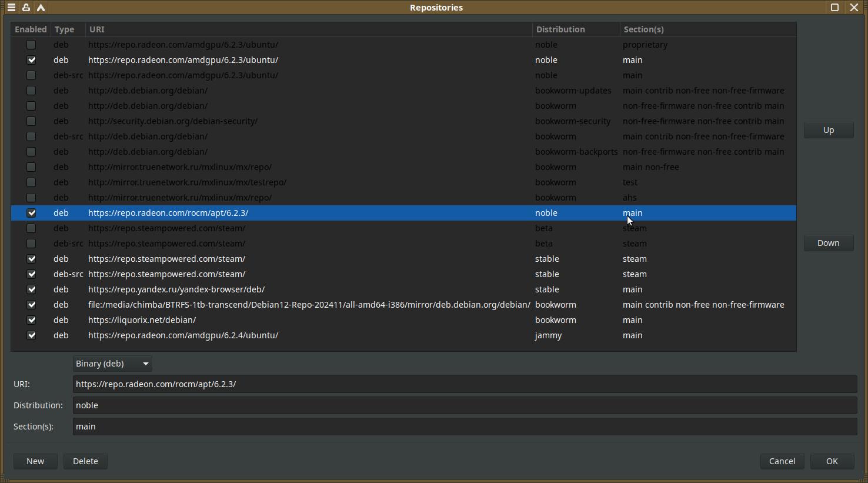Screen dimensions: 868x483
Task: Enable the mxlinux testrepo checkbox
Action: pos(32,182)
